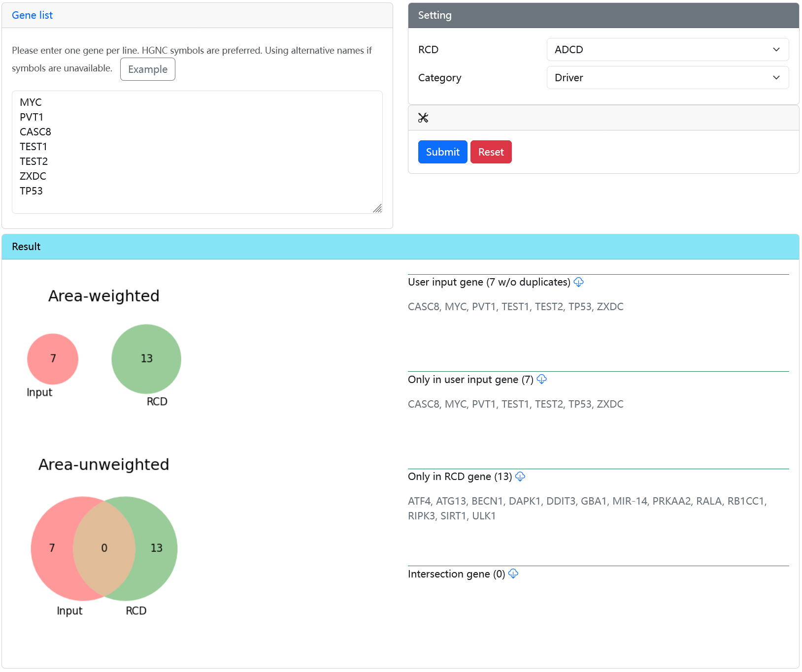This screenshot has width=802, height=672.
Task: Reset the form with red button
Action: pos(491,152)
